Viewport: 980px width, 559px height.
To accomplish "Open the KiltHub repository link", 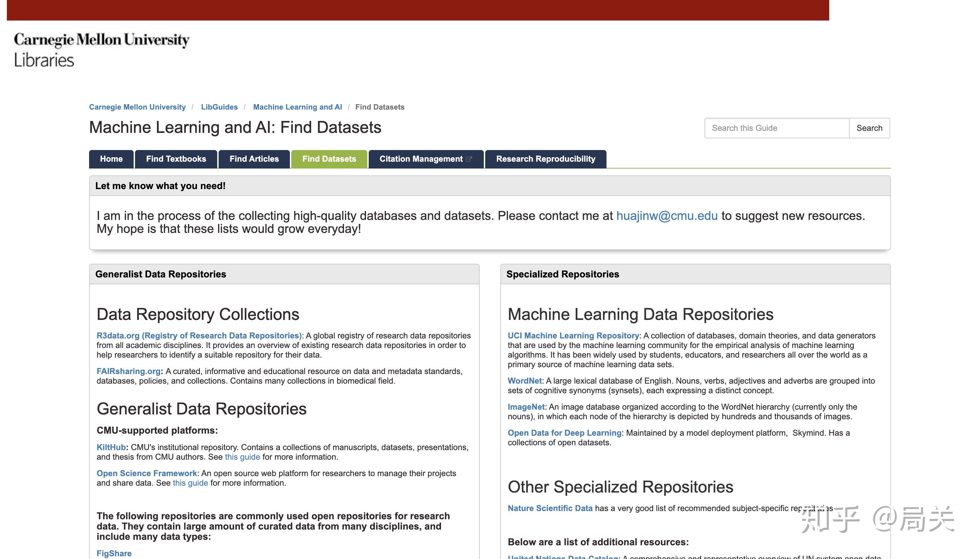I will click(111, 447).
